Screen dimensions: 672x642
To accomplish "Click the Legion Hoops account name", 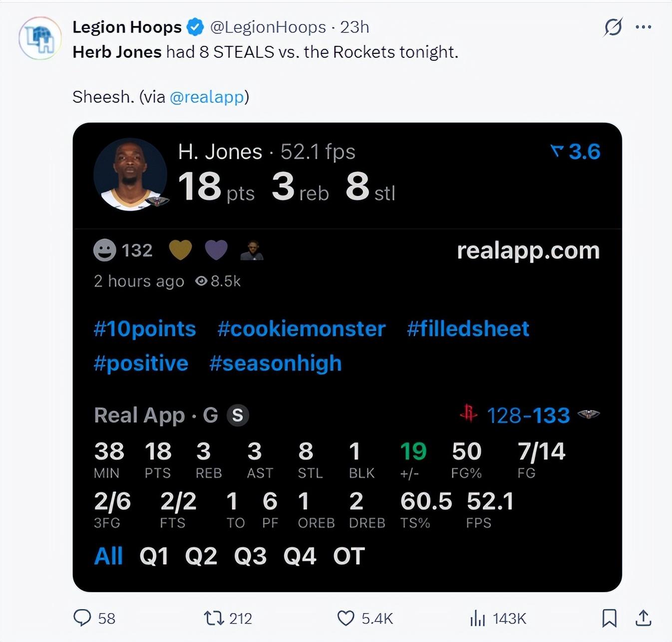I will click(x=127, y=27).
